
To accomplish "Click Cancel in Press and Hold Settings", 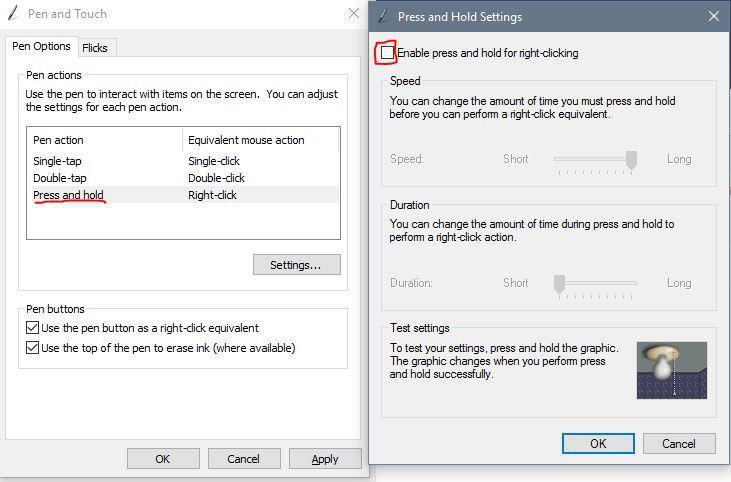I will pyautogui.click(x=679, y=443).
